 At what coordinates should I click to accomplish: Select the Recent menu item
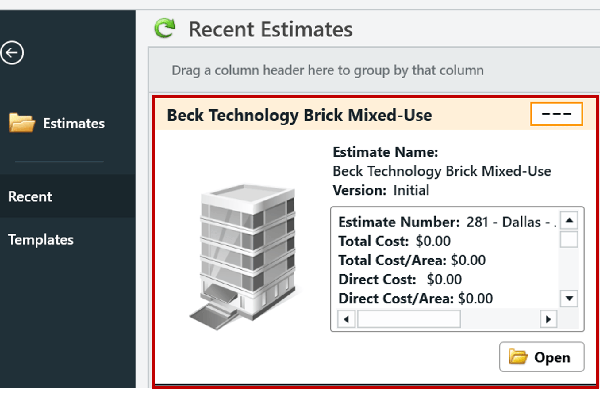(68, 196)
